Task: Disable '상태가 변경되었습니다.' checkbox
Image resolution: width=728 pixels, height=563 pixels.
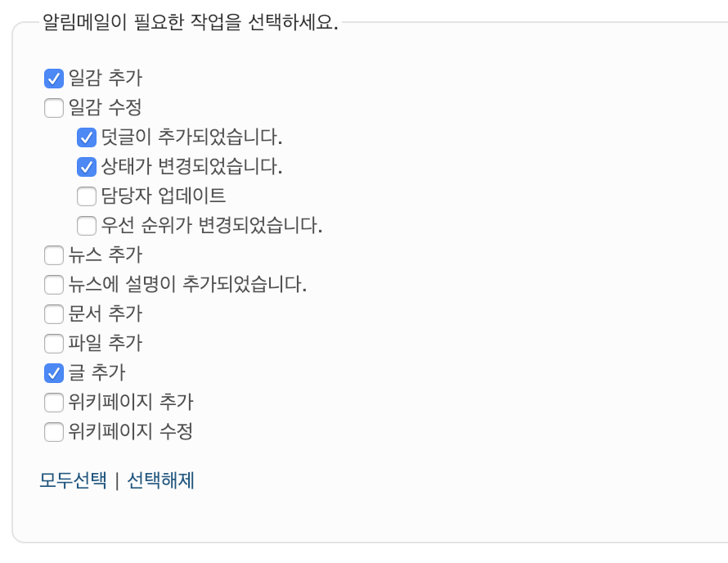Action: [87, 167]
